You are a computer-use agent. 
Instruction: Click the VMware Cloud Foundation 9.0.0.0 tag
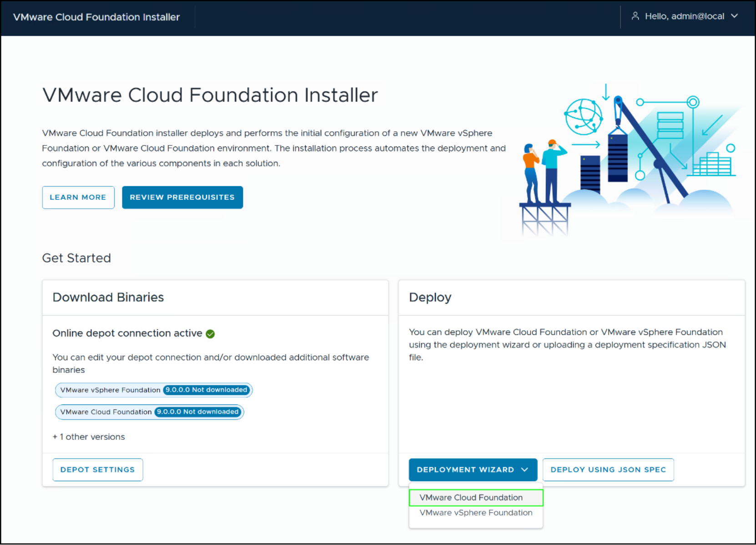point(150,412)
